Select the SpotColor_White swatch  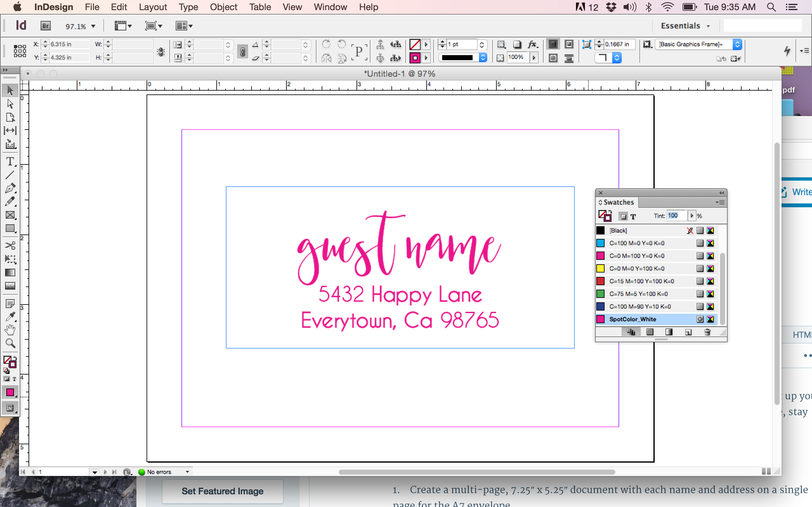632,319
